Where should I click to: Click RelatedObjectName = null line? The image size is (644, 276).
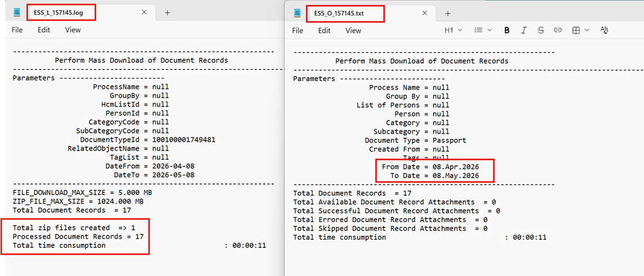(118, 148)
